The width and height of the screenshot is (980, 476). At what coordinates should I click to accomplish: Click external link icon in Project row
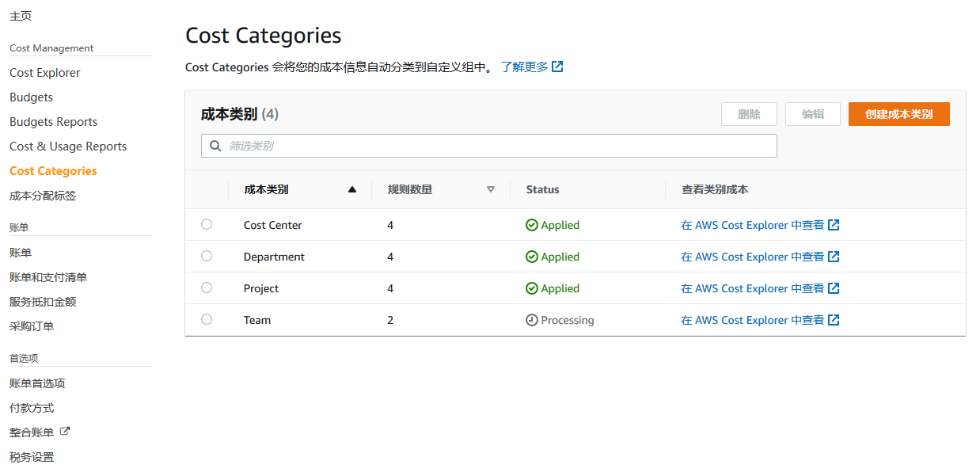[834, 288]
